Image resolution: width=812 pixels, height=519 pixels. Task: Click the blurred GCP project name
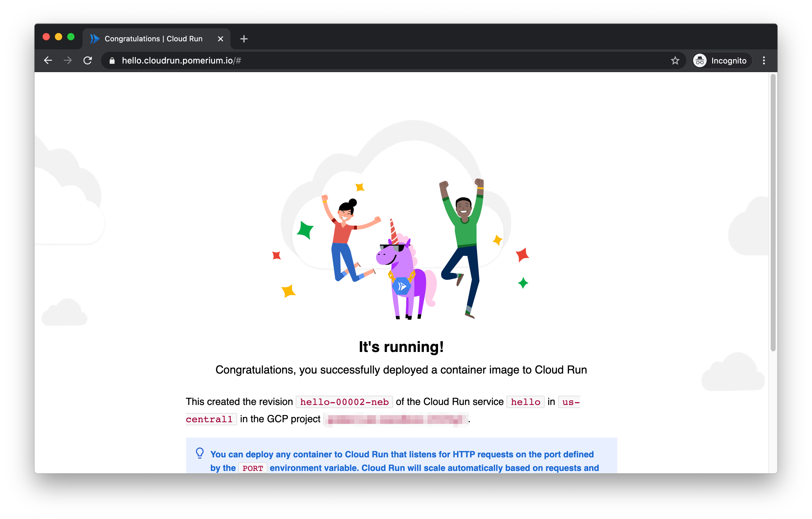click(396, 419)
